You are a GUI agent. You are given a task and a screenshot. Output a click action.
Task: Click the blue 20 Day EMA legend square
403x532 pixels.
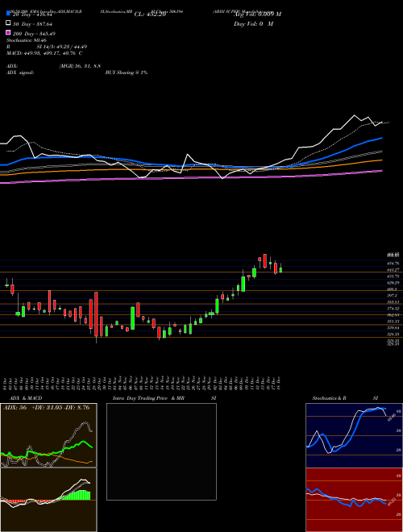[x=9, y=14]
